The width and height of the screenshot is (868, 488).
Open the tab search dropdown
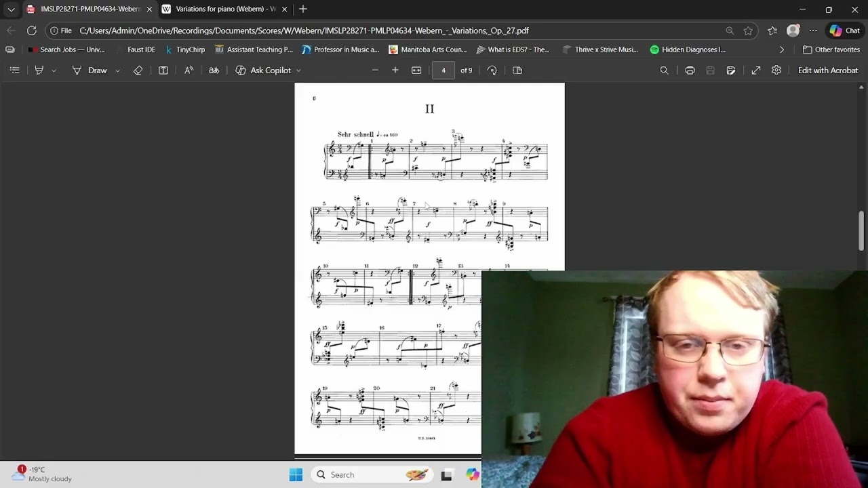(x=11, y=9)
